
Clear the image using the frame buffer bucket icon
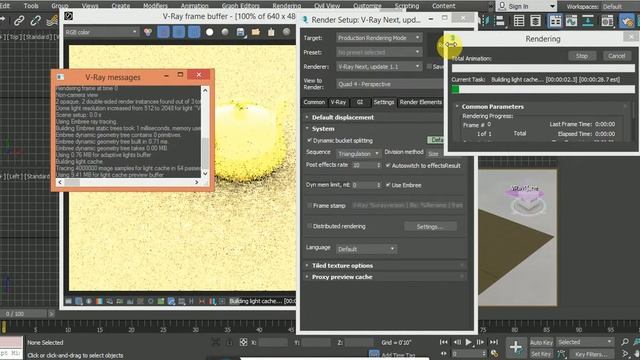click(x=271, y=32)
